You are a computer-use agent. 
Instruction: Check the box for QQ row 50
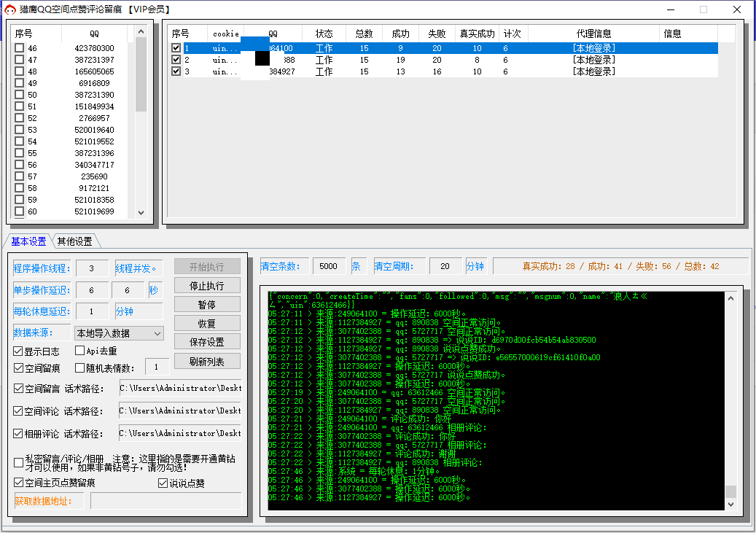(19, 95)
